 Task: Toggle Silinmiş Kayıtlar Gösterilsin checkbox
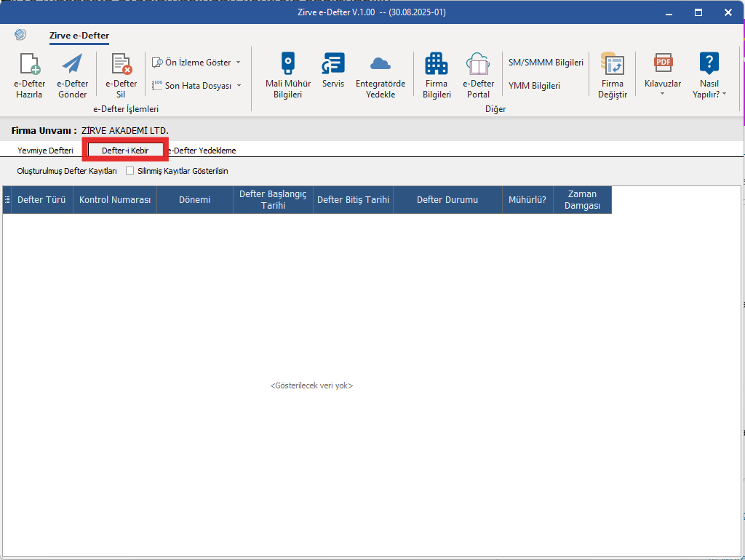[x=130, y=170]
